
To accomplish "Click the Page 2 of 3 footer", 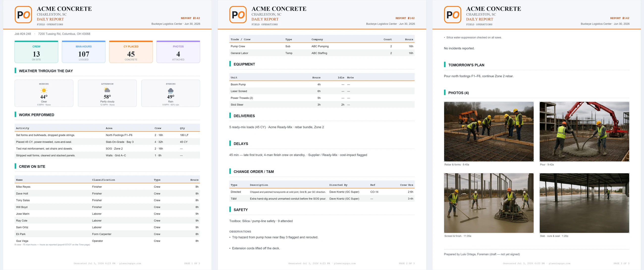I will [x=407, y=264].
